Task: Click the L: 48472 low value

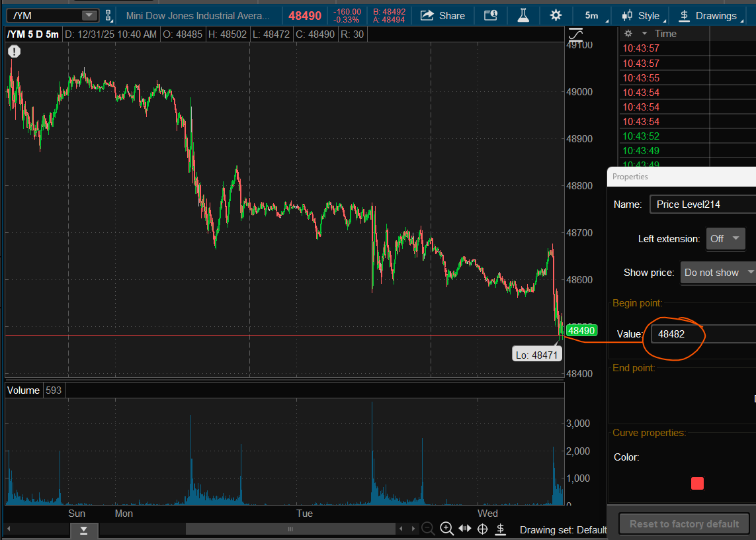Action: (271, 34)
